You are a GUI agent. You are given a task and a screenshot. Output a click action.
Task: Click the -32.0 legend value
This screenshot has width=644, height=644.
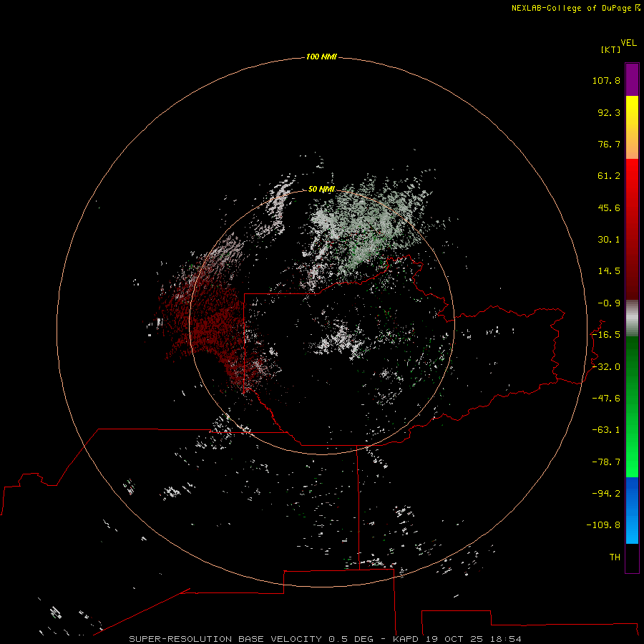pyautogui.click(x=606, y=367)
